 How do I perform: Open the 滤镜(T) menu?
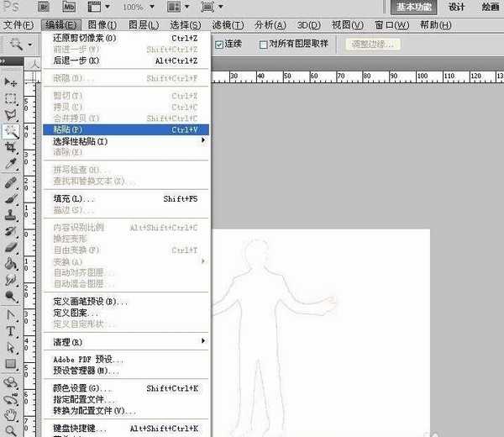(228, 24)
